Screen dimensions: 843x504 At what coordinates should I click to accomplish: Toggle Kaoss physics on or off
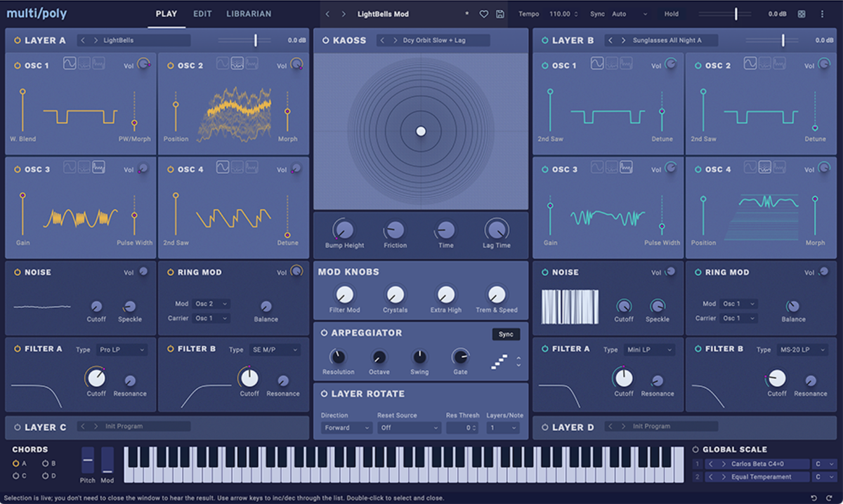tap(325, 41)
